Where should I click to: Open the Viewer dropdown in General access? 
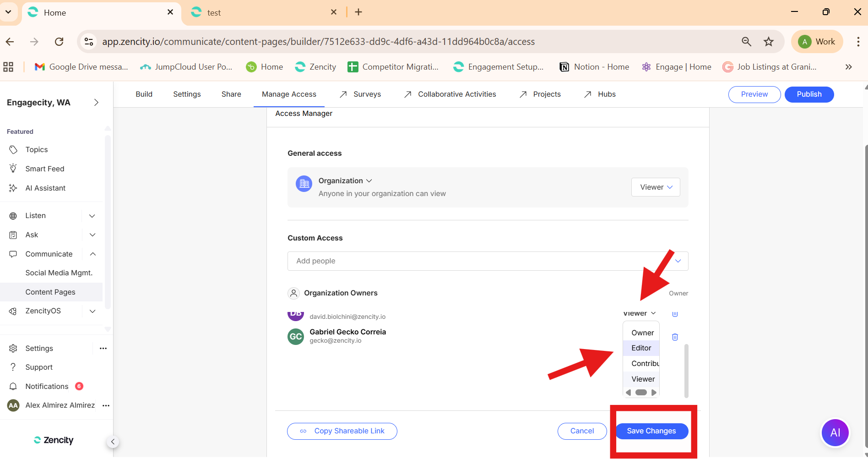tap(656, 187)
